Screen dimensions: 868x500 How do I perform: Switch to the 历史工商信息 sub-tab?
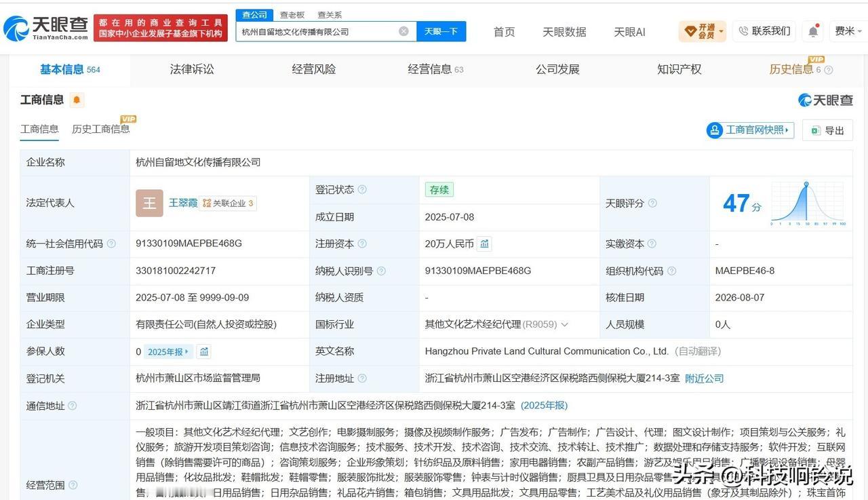(100, 129)
